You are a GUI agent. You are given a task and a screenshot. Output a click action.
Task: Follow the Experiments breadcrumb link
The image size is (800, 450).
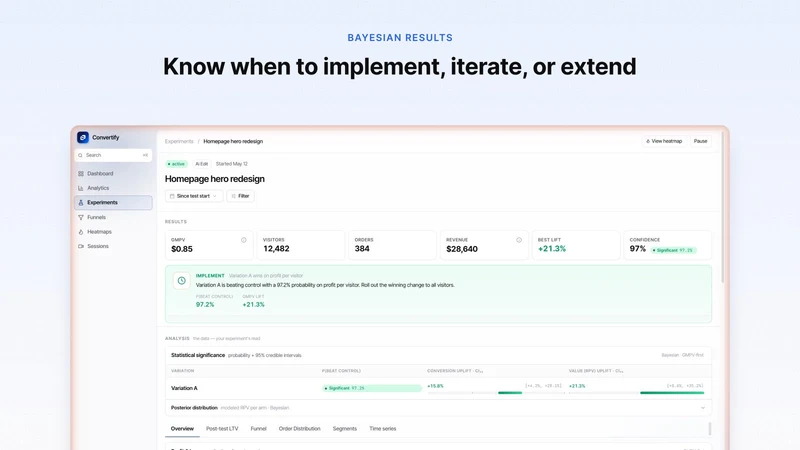tap(179, 141)
